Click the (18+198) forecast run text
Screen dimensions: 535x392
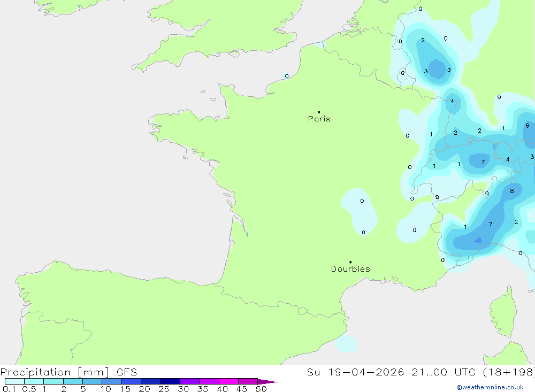click(509, 372)
